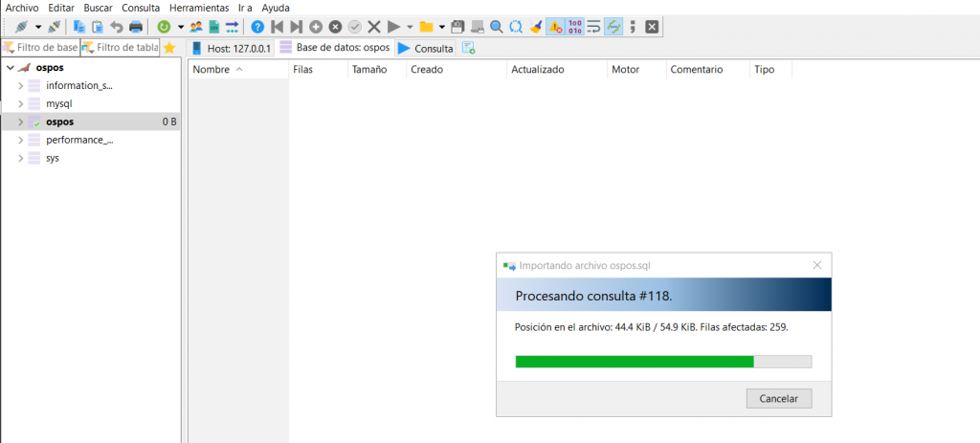Open the user manager icon
This screenshot has height=443, width=980.
click(196, 27)
